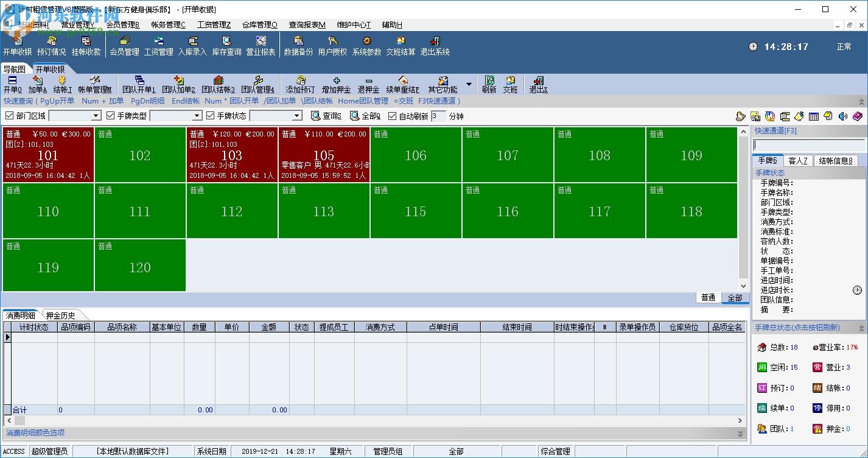Click the 交班 shift handover button
The width and height of the screenshot is (868, 458).
point(510,85)
